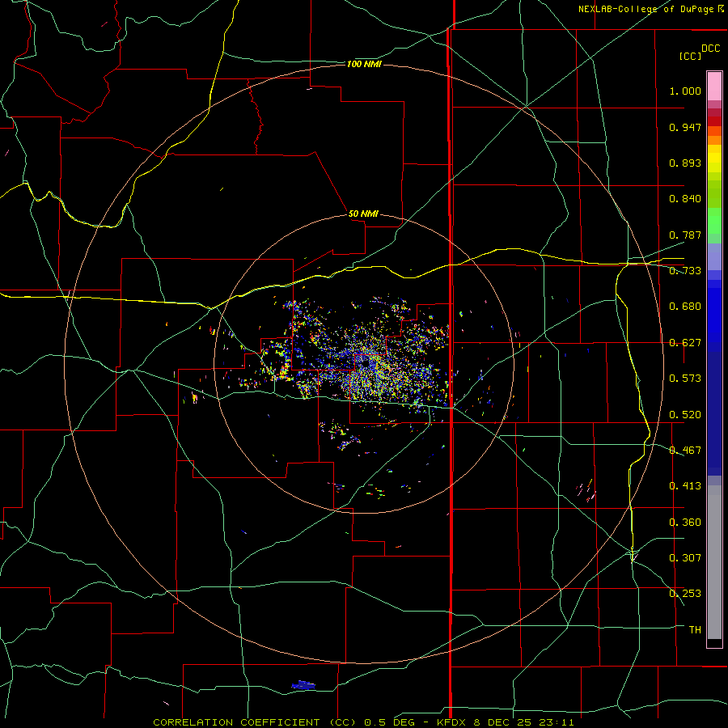Click the red band near top of color bar
Image resolution: width=728 pixels, height=728 pixels.
click(x=714, y=121)
